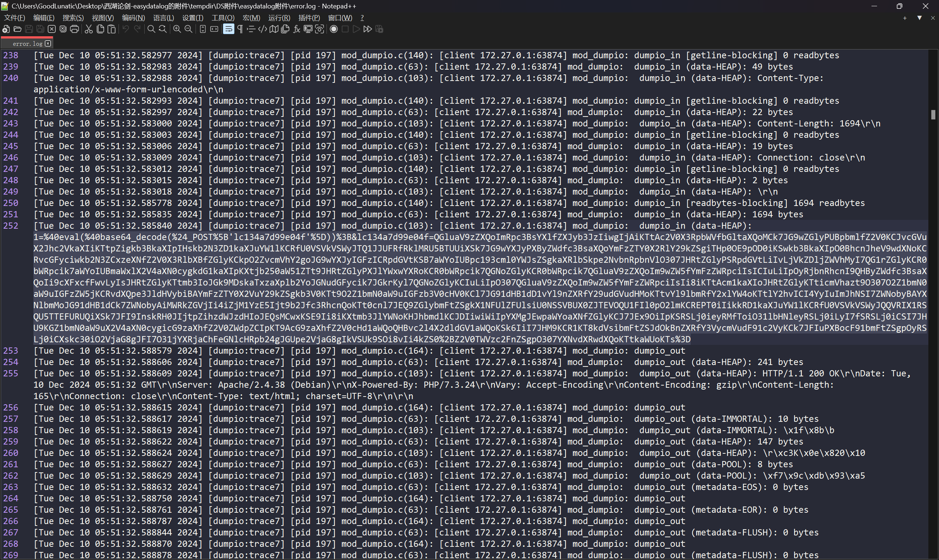Click the Close All files icon

63,29
